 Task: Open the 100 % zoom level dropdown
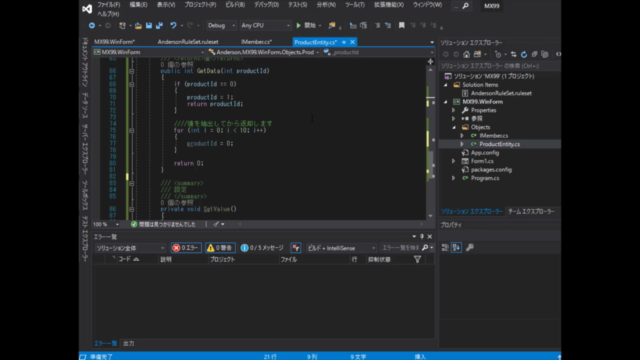pyautogui.click(x=106, y=224)
